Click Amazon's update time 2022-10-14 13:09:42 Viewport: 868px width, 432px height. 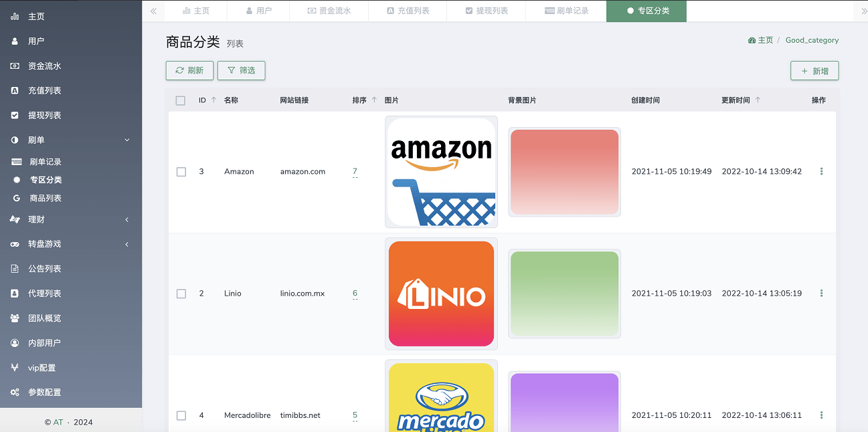tap(762, 172)
